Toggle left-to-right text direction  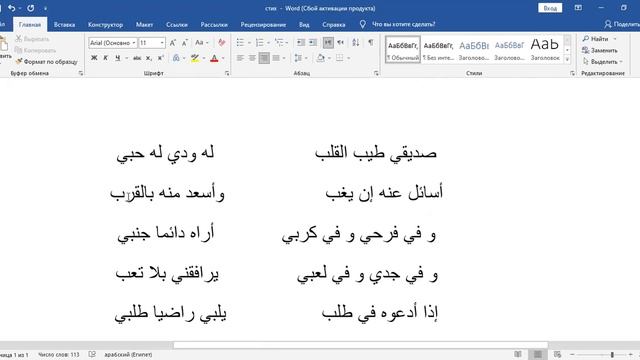(328, 42)
